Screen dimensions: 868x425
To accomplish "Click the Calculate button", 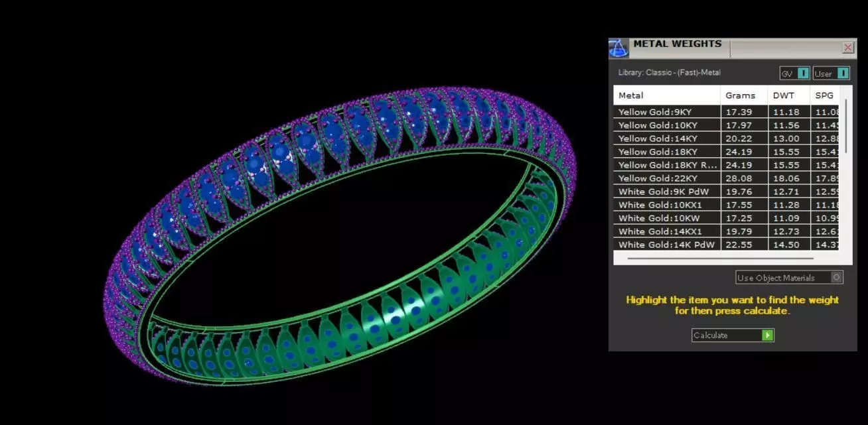I will point(733,335).
